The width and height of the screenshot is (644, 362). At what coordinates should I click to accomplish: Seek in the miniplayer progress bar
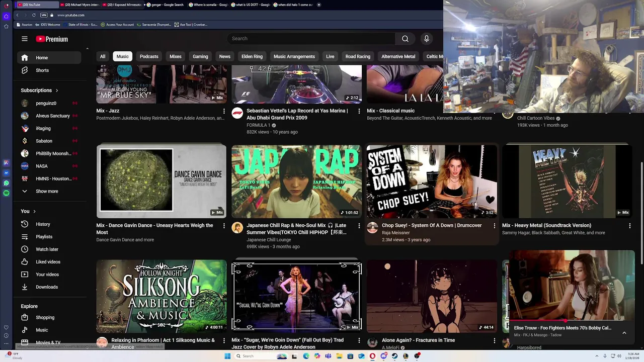pyautogui.click(x=572, y=321)
